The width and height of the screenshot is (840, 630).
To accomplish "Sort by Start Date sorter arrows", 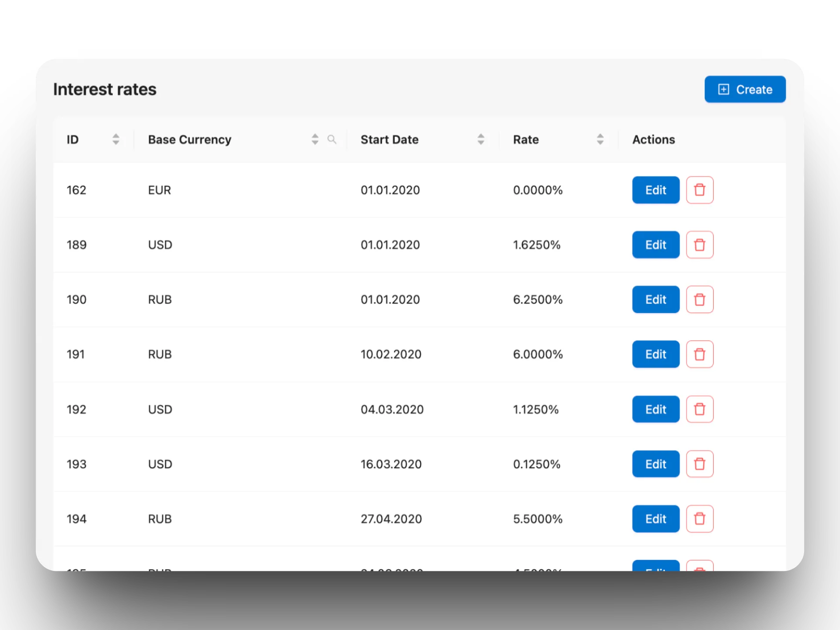I will point(481,140).
